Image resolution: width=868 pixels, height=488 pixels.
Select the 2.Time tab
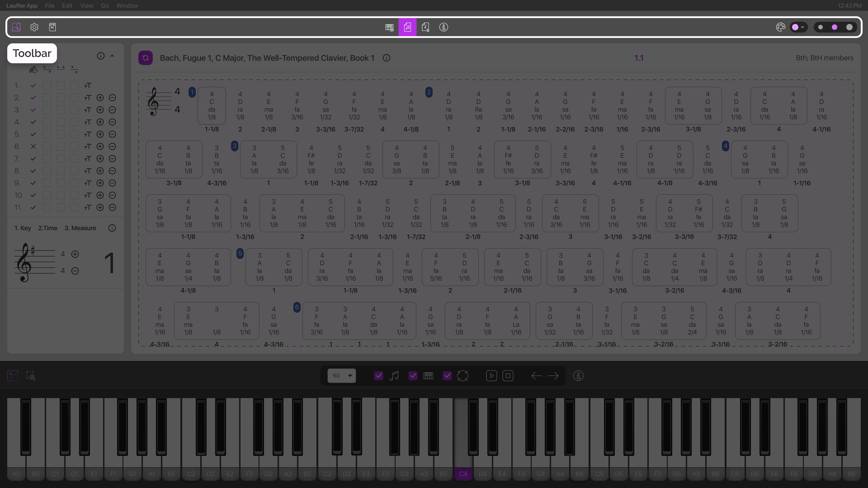[47, 228]
